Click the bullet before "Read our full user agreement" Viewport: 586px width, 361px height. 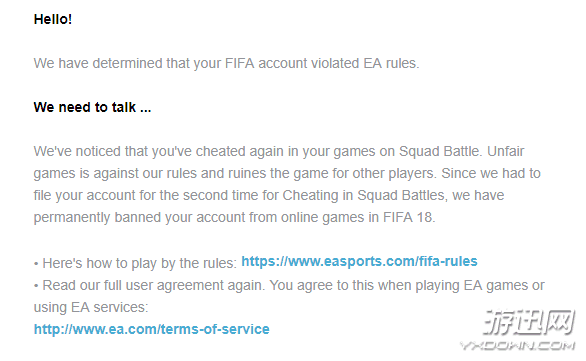point(36,286)
